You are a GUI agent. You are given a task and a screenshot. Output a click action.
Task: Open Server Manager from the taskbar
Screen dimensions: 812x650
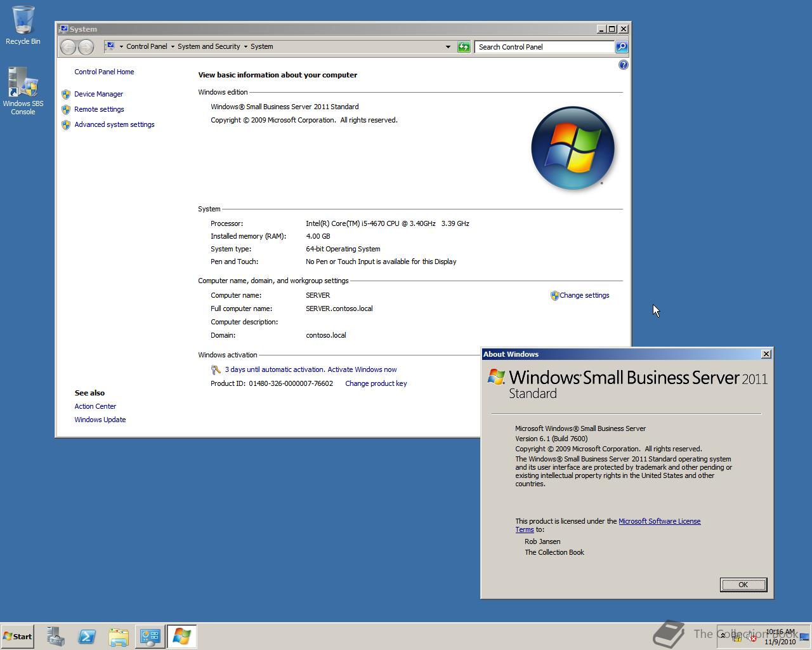55,637
